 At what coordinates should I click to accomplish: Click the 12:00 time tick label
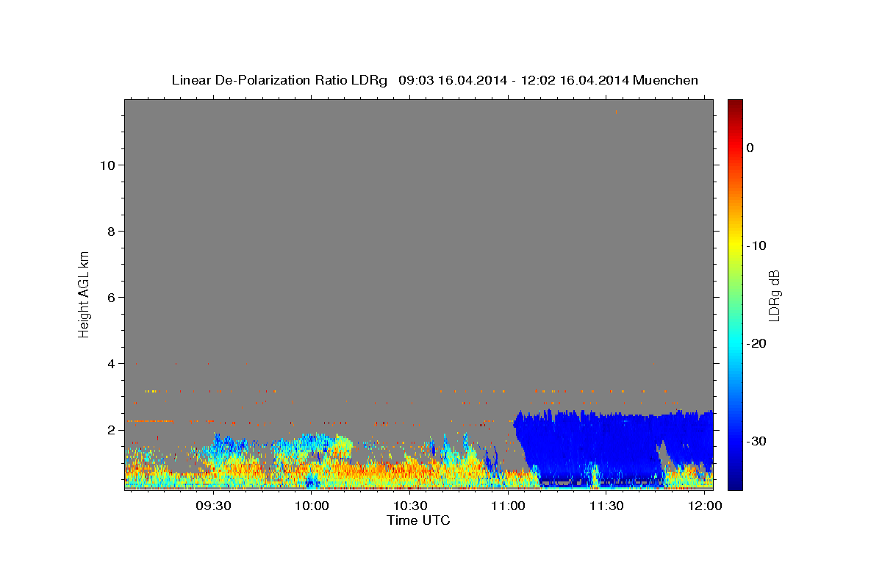pyautogui.click(x=705, y=506)
